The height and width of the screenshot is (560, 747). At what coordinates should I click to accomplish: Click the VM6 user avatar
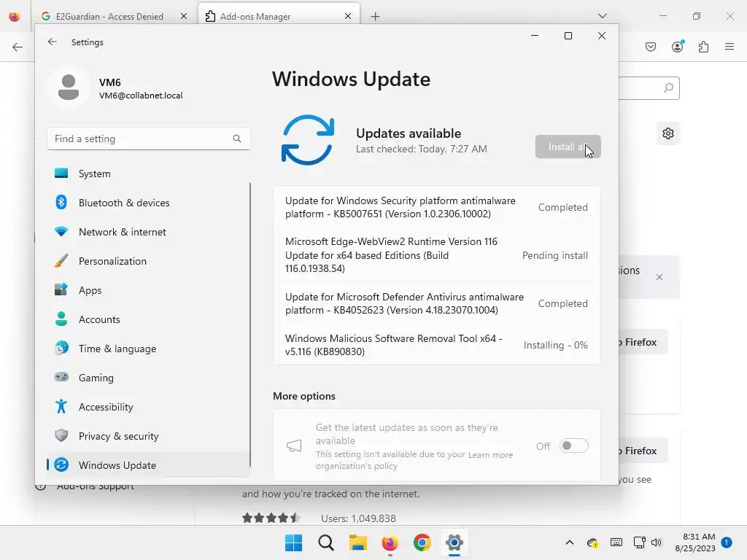point(69,87)
